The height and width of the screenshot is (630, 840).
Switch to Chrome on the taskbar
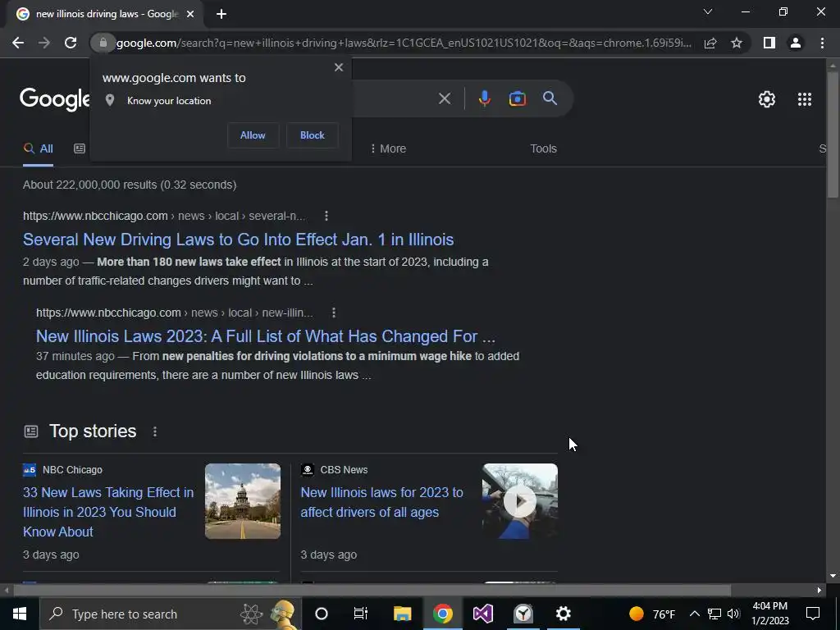coord(442,614)
